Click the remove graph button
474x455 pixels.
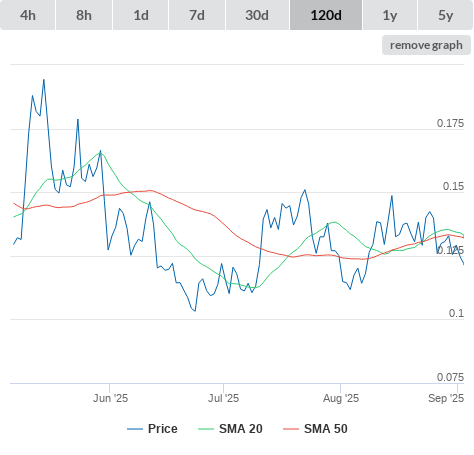426,45
